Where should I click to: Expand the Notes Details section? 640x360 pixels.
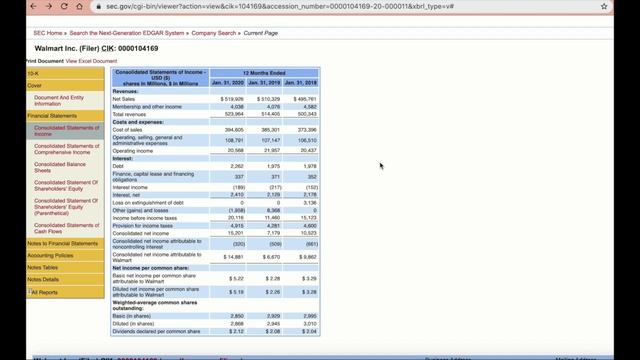coord(65,280)
